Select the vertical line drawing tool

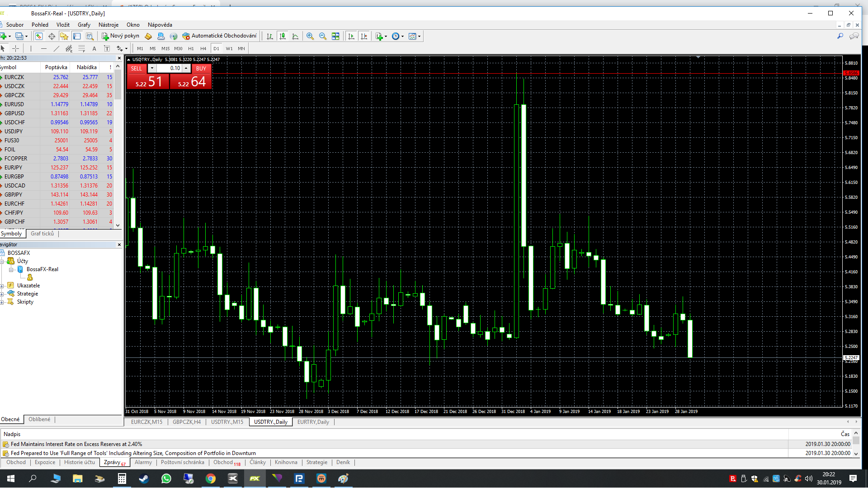point(31,48)
